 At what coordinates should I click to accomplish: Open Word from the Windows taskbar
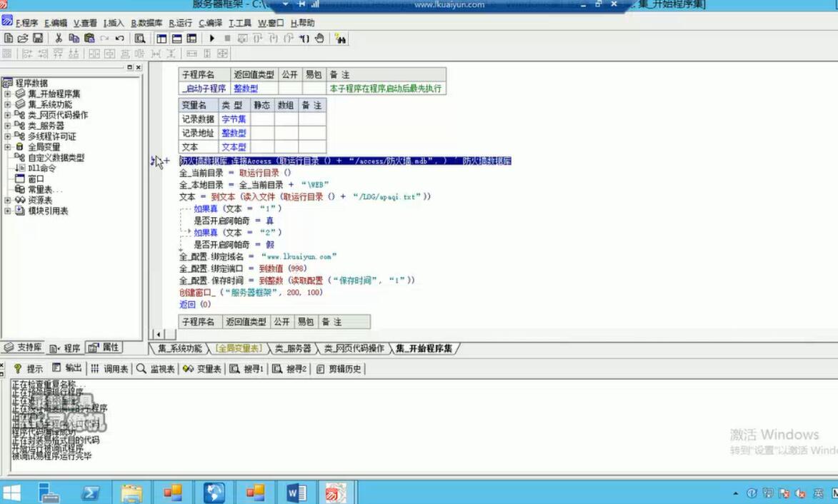[x=296, y=493]
